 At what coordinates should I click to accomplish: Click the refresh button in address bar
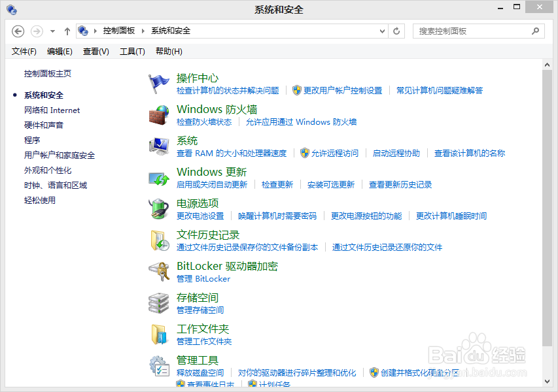[x=396, y=31]
